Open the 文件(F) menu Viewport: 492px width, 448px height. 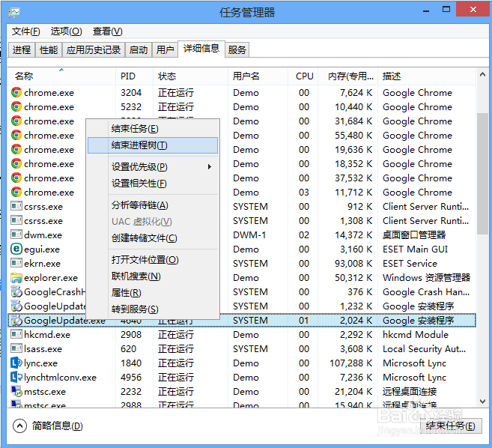[x=26, y=31]
